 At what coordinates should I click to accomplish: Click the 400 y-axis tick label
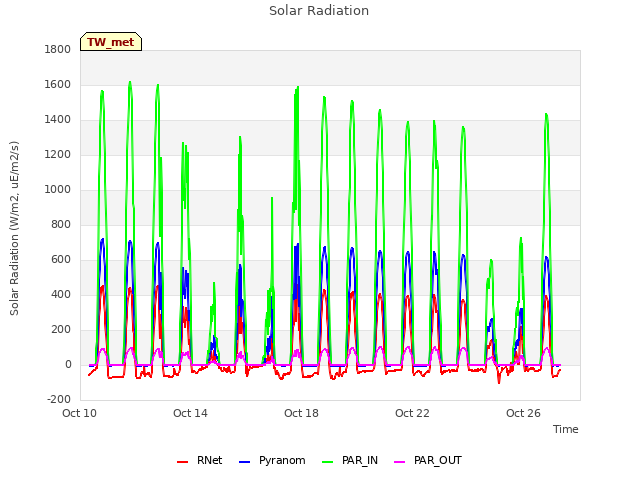pos(61,295)
